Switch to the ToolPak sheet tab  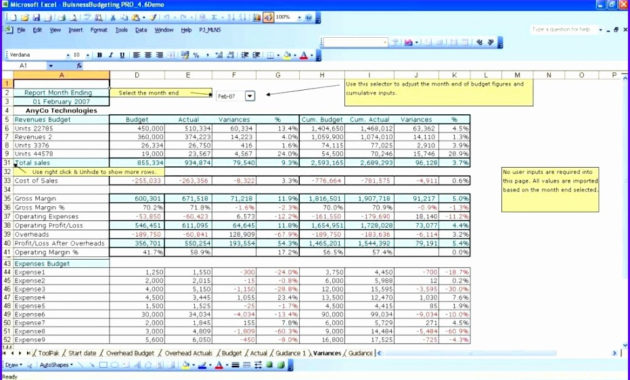click(49, 353)
